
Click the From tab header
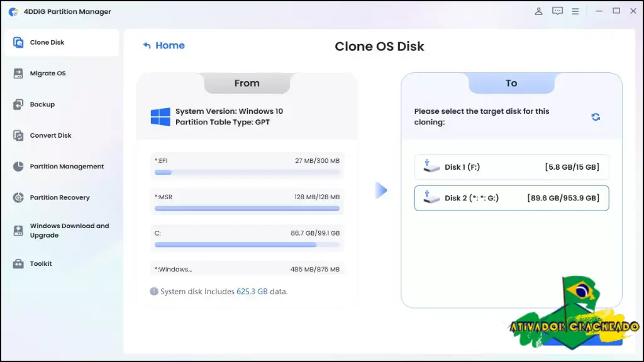tap(247, 84)
